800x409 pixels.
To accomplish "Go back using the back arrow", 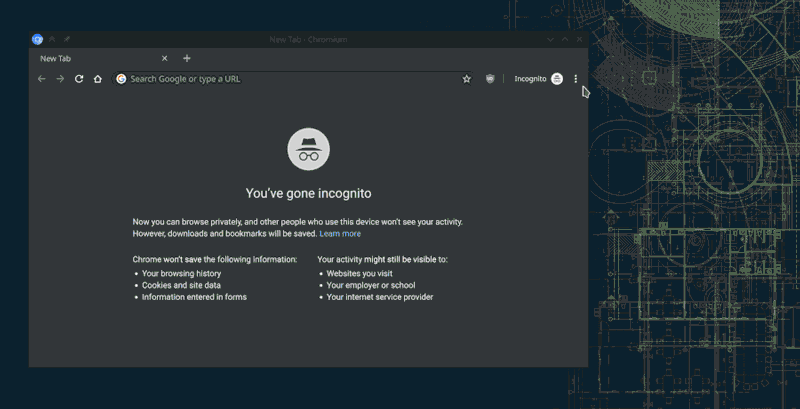I will (x=42, y=79).
